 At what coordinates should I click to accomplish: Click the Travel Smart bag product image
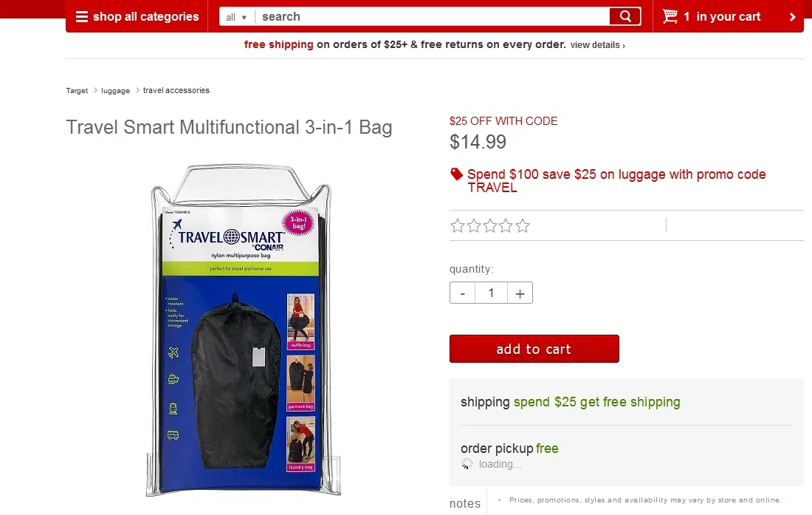244,330
